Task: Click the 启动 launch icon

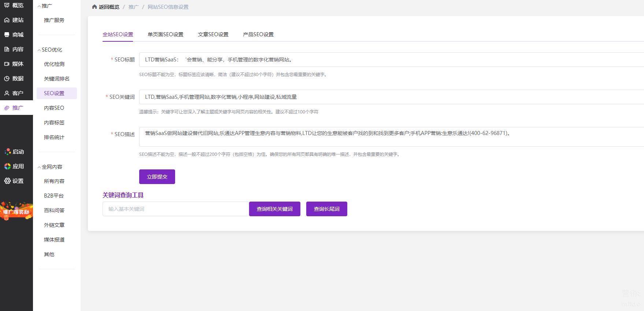Action: (x=7, y=151)
